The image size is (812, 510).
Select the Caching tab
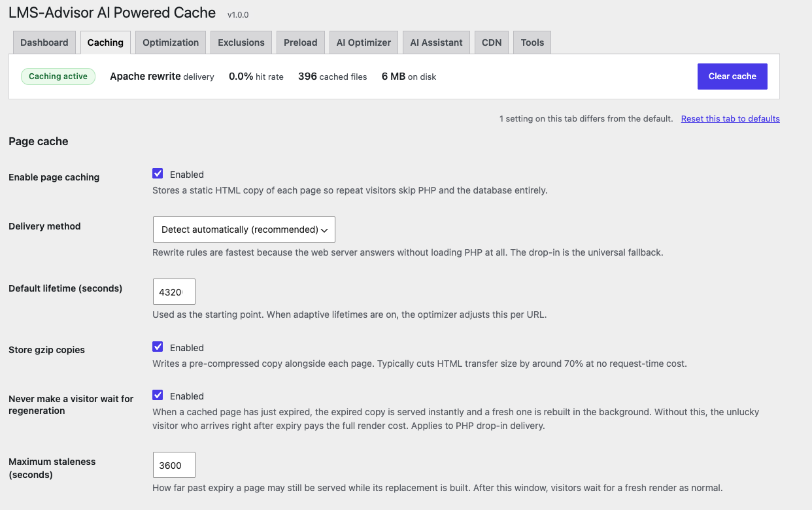click(x=105, y=42)
